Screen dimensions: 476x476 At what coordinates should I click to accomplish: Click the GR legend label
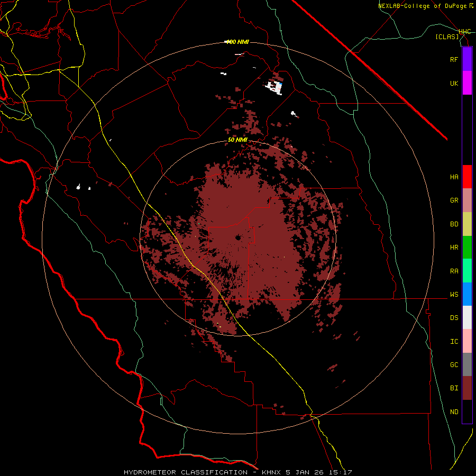[x=454, y=200]
